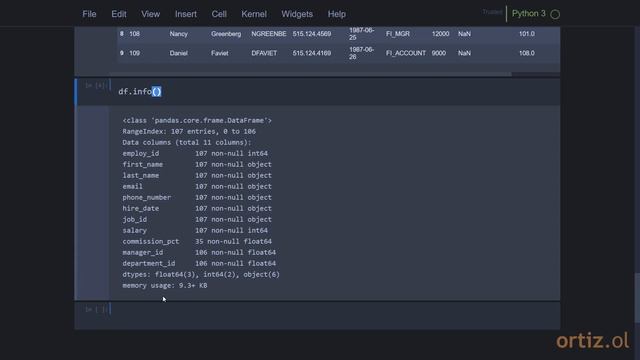Open the Help menu
The height and width of the screenshot is (360, 640).
click(x=337, y=14)
